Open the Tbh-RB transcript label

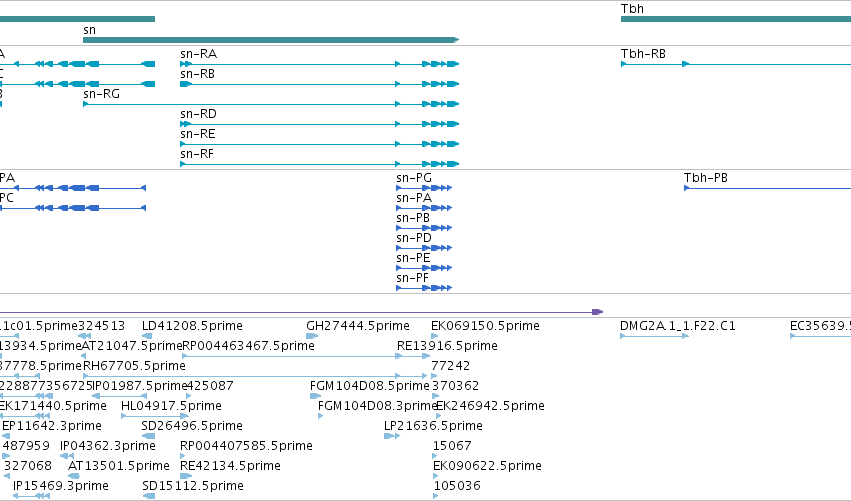pos(643,54)
